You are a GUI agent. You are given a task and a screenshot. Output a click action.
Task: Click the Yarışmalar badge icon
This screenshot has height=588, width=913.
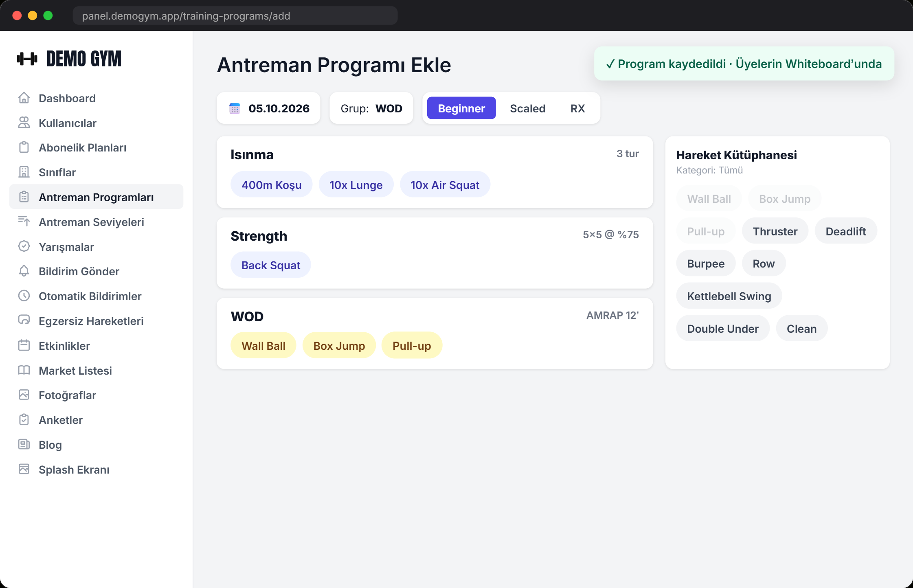click(x=24, y=246)
